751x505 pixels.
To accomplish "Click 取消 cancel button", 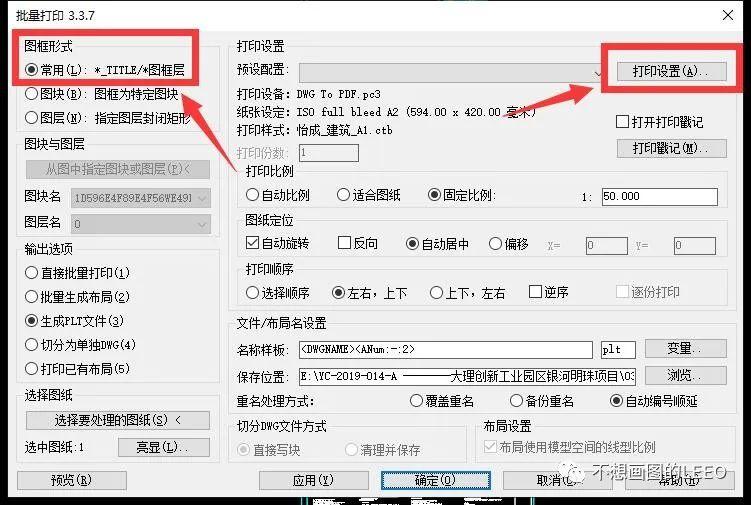I will 558,480.
